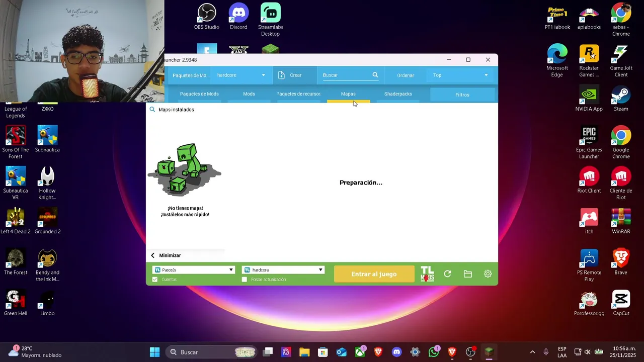Open Subnautica desktop icon
The image size is (644, 362).
click(x=47, y=139)
